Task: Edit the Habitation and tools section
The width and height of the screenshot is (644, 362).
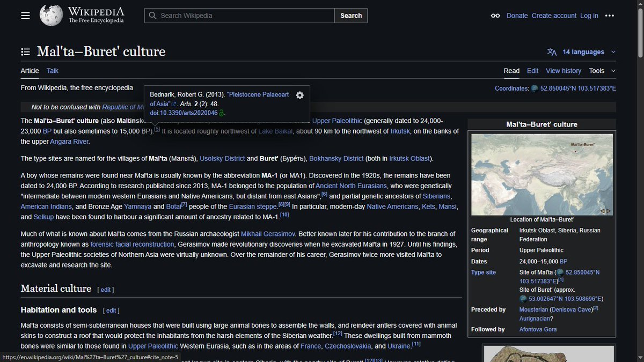Action: [111, 311]
